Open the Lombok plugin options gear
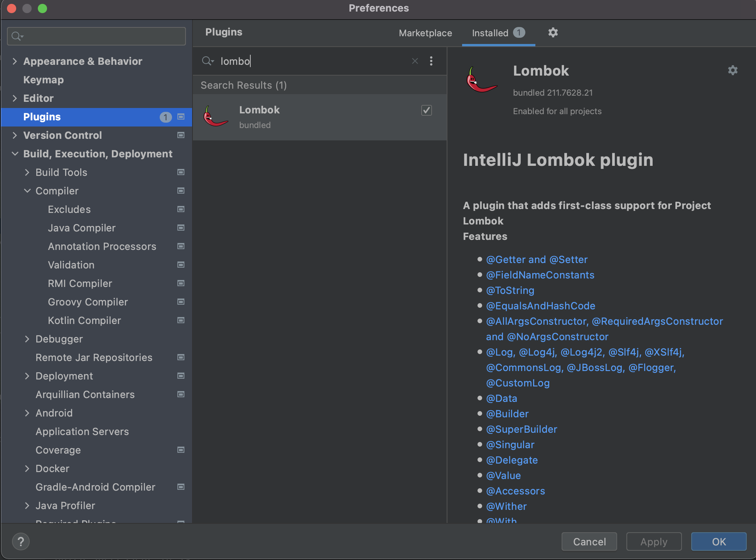 tap(732, 70)
